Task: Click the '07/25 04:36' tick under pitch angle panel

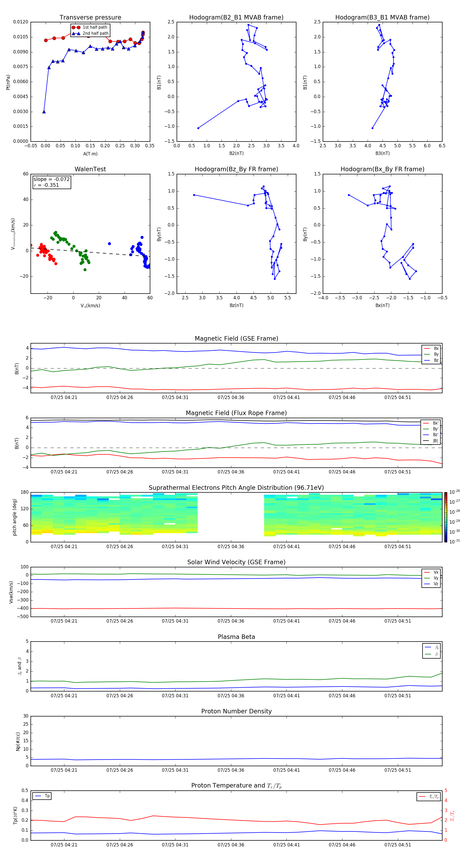Action: [231, 547]
